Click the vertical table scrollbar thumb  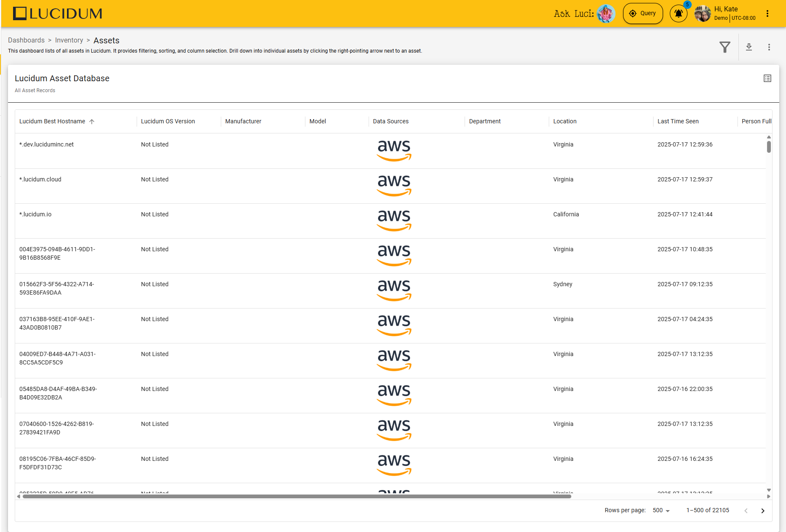point(769,147)
